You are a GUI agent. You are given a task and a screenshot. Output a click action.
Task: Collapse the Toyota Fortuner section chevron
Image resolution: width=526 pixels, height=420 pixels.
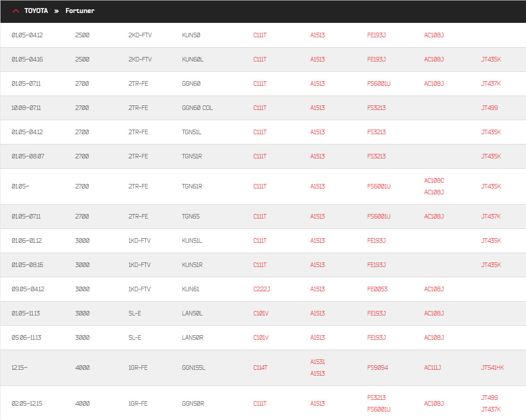(x=16, y=11)
